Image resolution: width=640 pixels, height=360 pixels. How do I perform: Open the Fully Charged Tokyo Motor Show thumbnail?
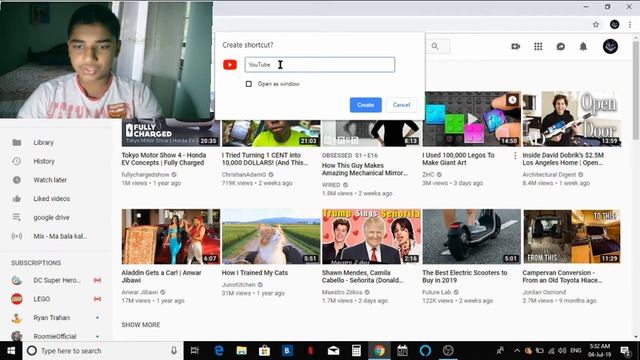click(x=171, y=133)
